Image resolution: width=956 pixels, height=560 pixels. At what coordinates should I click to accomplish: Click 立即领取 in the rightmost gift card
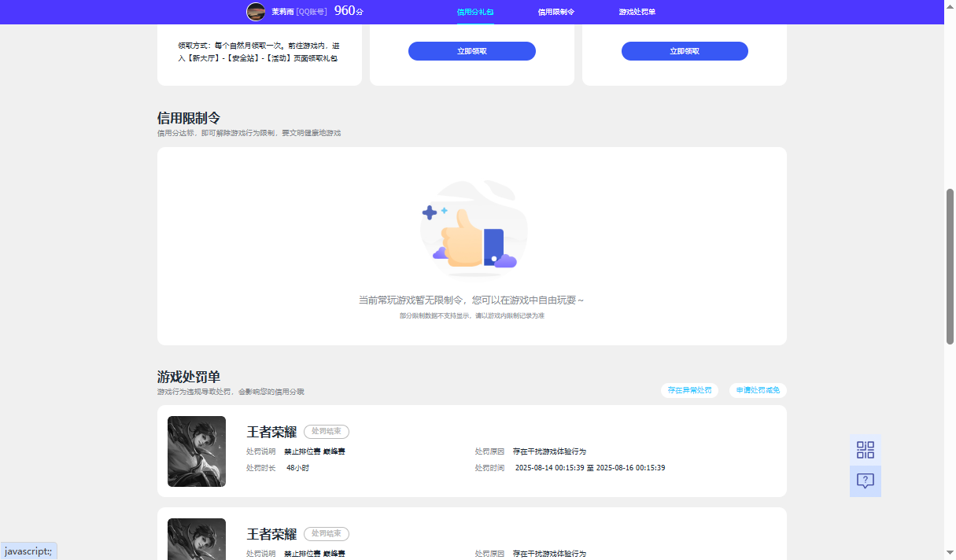point(685,51)
